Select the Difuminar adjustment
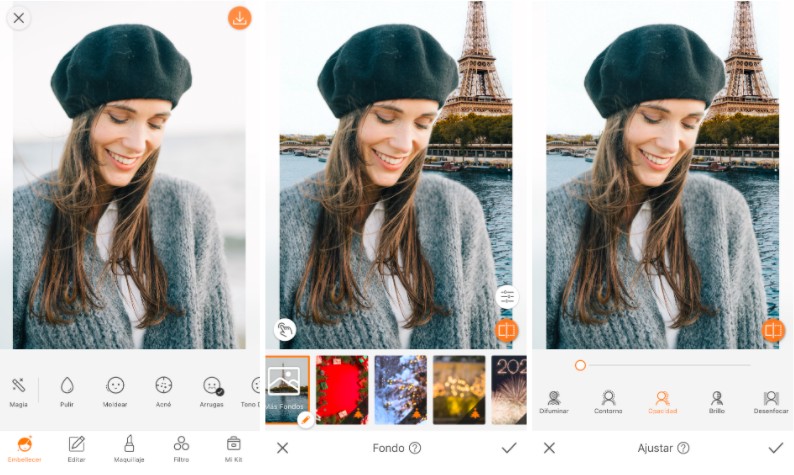Screen dimensions: 794x475 (554, 403)
